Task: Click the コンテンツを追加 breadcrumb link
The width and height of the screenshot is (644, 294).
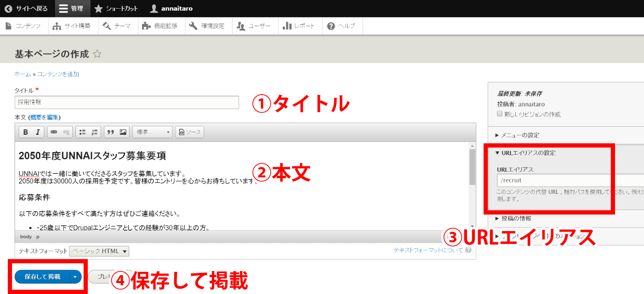Action: (58, 74)
